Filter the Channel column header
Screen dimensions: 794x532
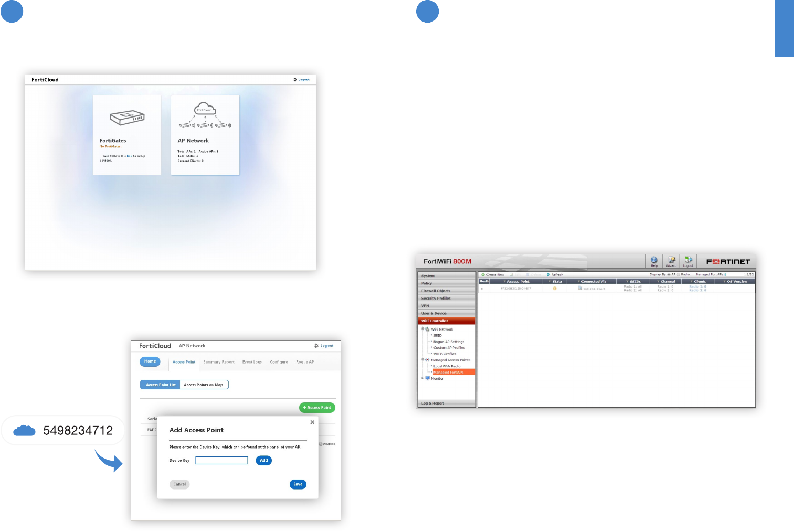[666, 281]
